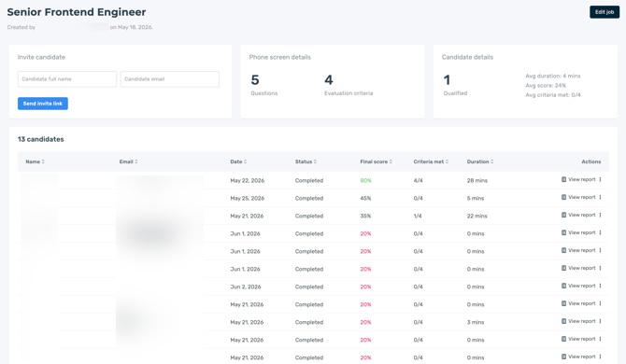
Task: View report for the Jun 2, 2026 candidate
Action: tap(578, 286)
